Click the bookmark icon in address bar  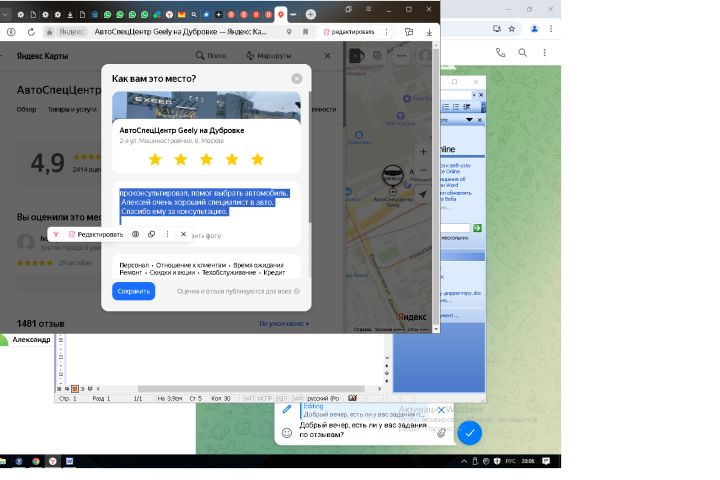coord(305,32)
